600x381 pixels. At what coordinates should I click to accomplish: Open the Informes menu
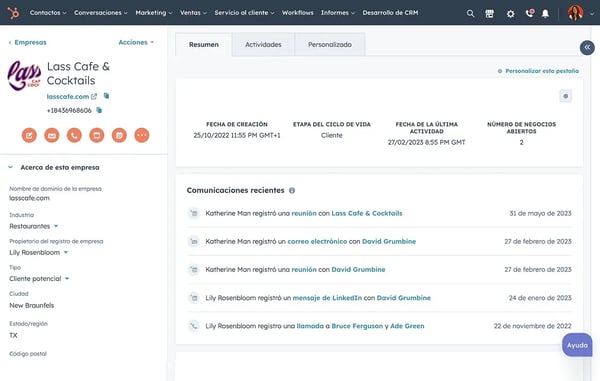338,13
